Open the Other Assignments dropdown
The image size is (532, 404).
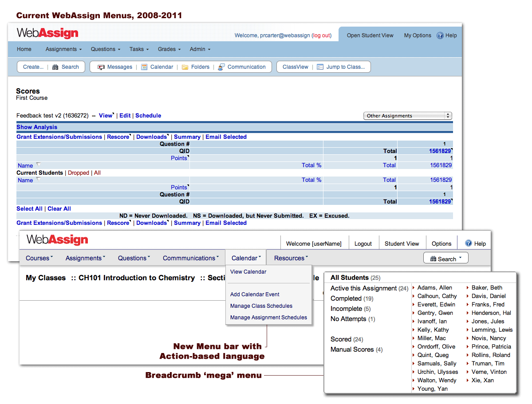408,116
